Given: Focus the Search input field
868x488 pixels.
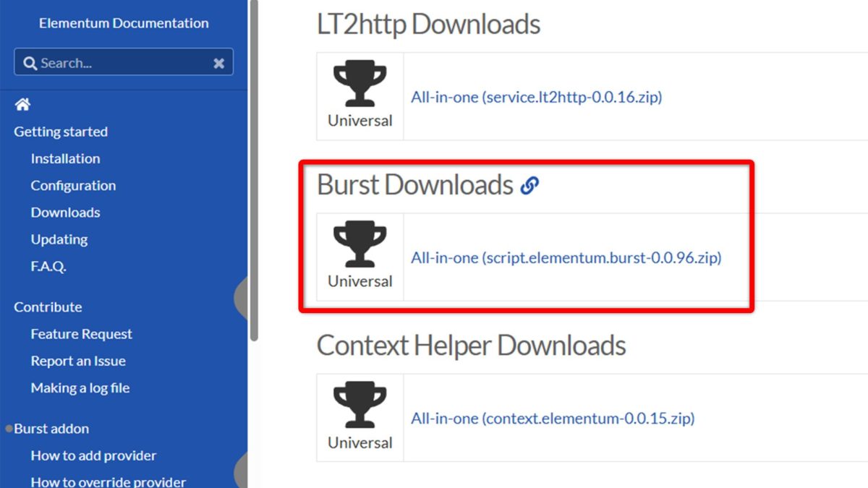Looking at the screenshot, I should pos(124,63).
